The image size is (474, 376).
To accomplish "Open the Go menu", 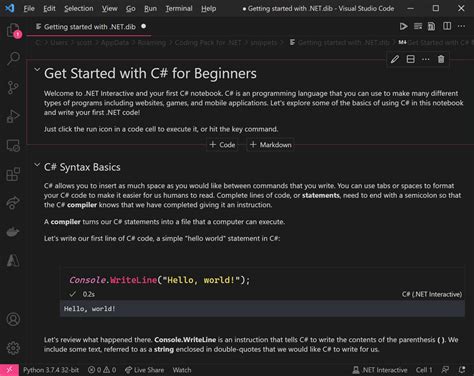I will click(131, 9).
